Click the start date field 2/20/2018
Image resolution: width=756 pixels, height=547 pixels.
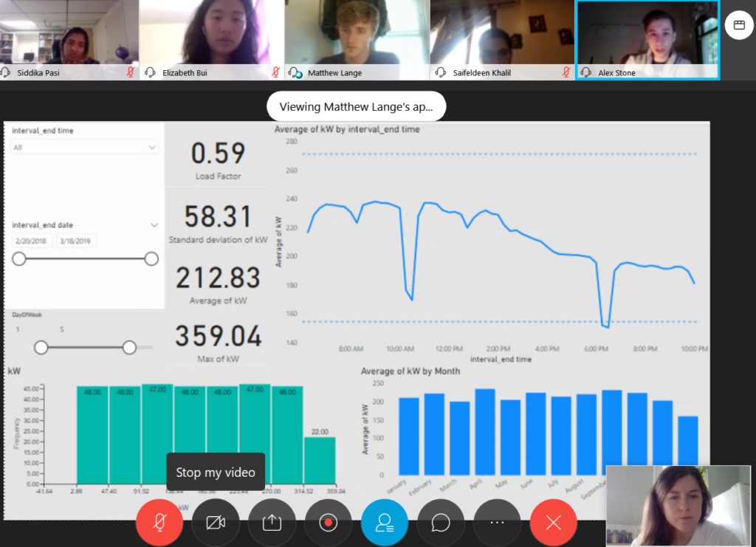tap(32, 241)
